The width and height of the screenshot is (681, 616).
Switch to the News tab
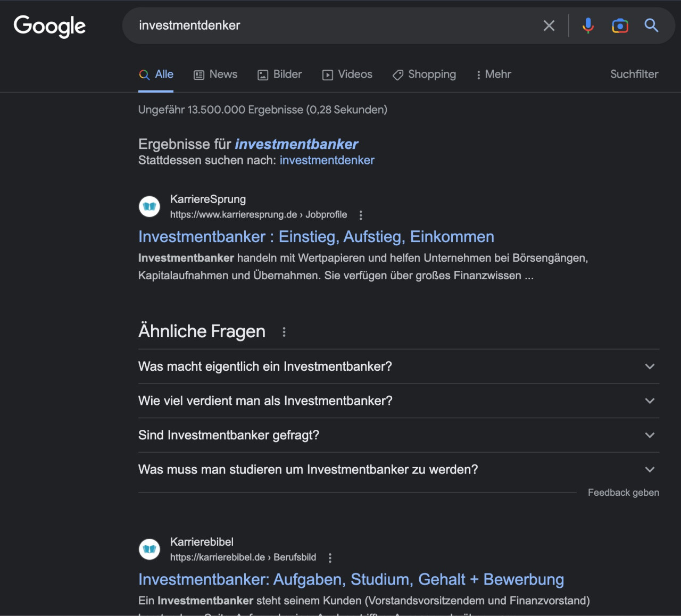215,74
